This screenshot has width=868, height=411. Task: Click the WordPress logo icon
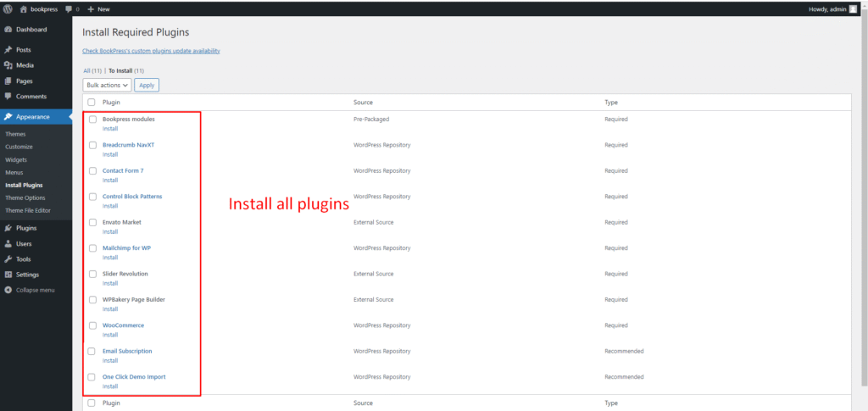point(8,8)
